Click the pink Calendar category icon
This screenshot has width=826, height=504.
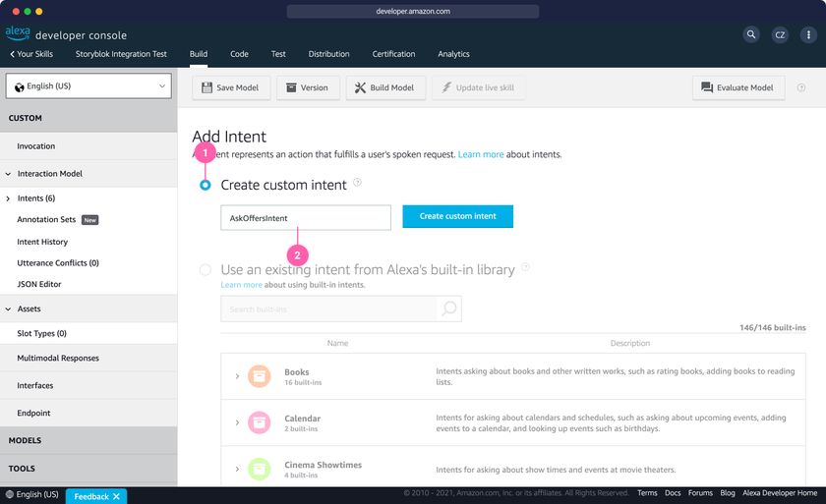point(260,422)
